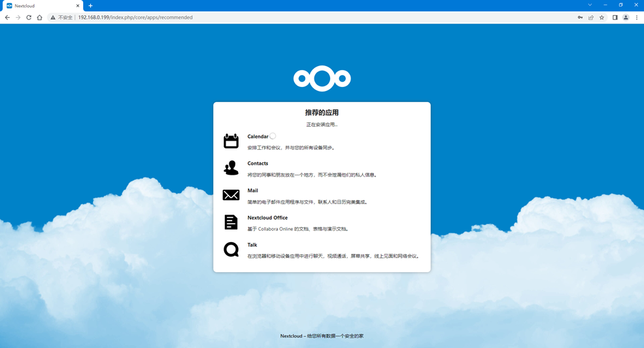Bookmark this page with the star icon
This screenshot has width=644, height=348.
(x=602, y=17)
